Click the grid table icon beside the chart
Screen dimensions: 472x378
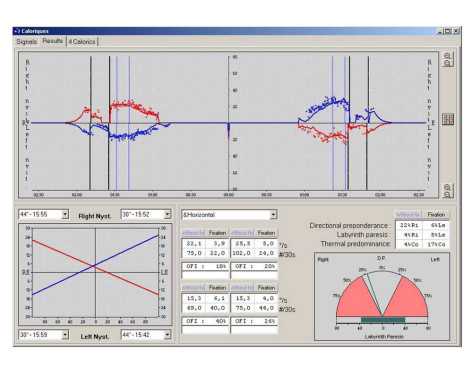coord(448,119)
